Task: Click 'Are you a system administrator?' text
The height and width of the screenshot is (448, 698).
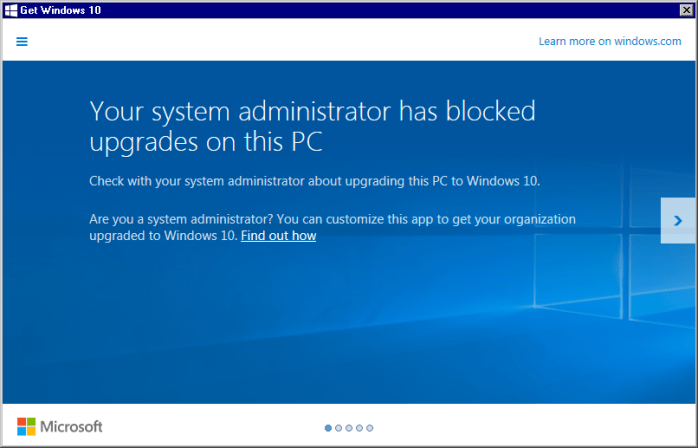Action: pos(181,219)
